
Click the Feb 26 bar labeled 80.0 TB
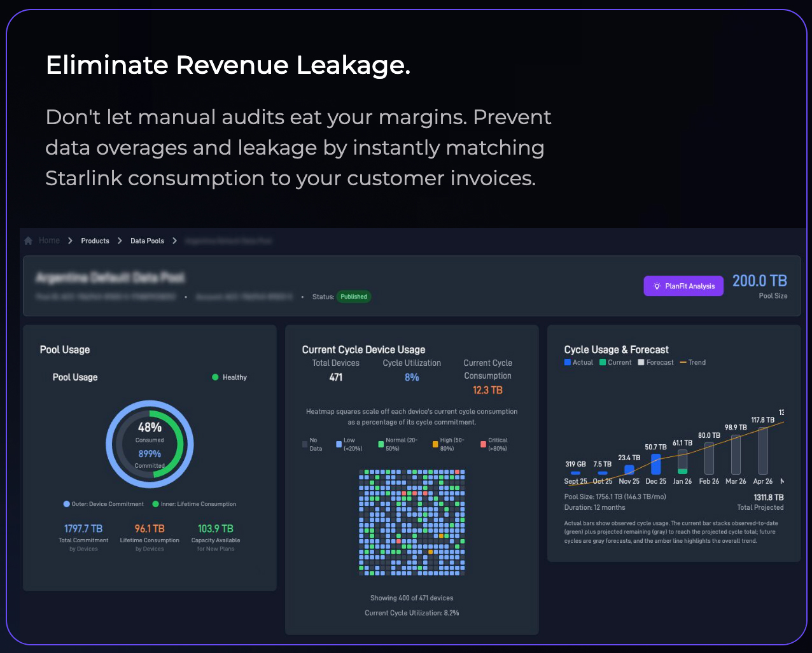point(709,458)
